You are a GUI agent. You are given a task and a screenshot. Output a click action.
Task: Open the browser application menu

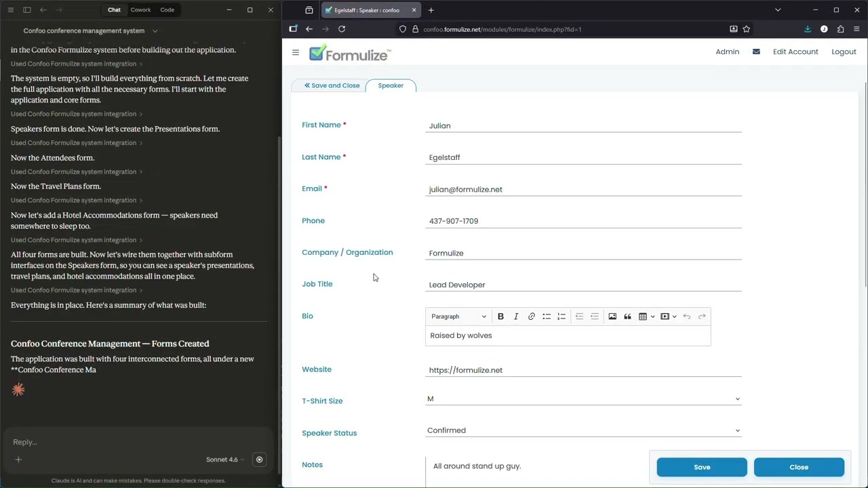click(x=856, y=29)
